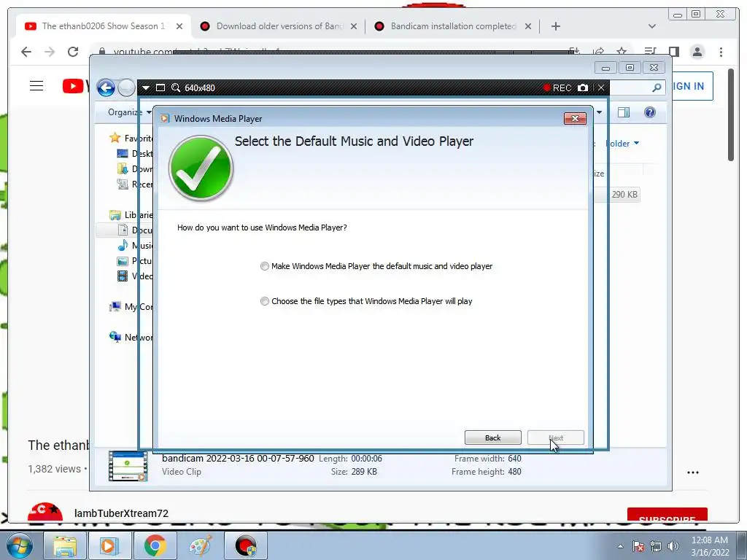Close The ethanb0206 Show tab

pyautogui.click(x=179, y=26)
